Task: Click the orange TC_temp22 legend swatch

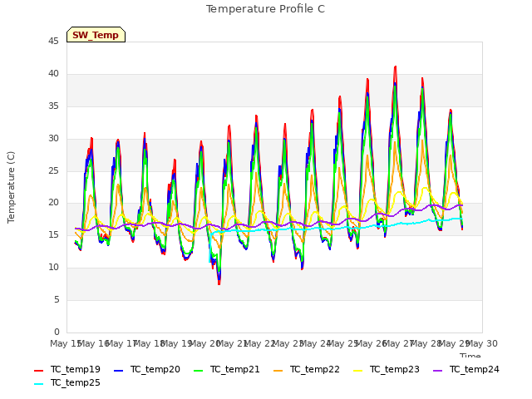Action: (278, 371)
